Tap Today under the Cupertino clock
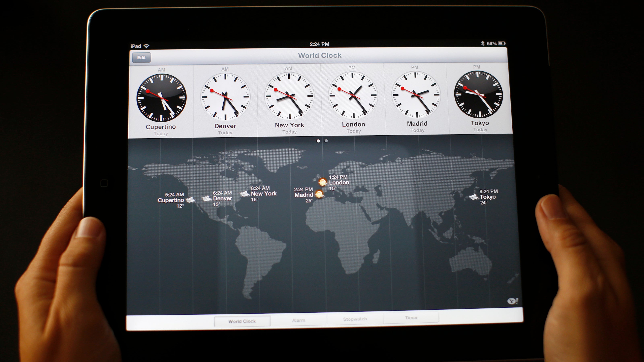 coord(161,134)
